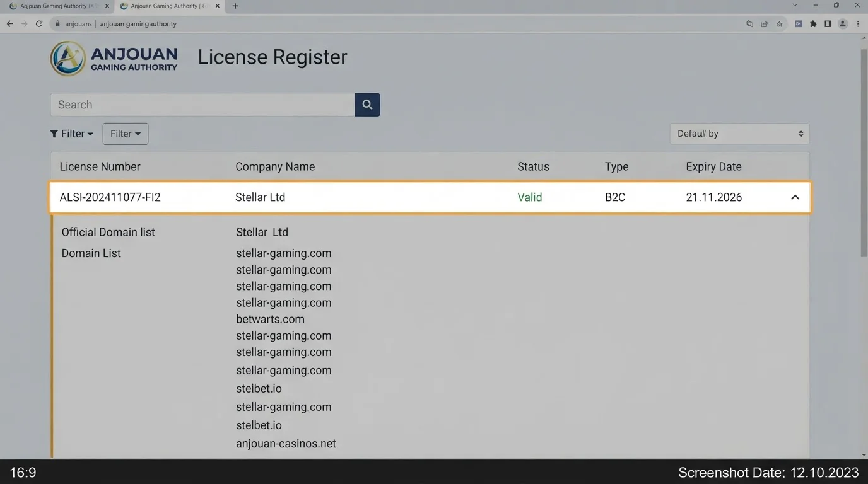The height and width of the screenshot is (484, 868).
Task: Close the inactive Aojpusn Gaming Authority tab
Action: (107, 6)
